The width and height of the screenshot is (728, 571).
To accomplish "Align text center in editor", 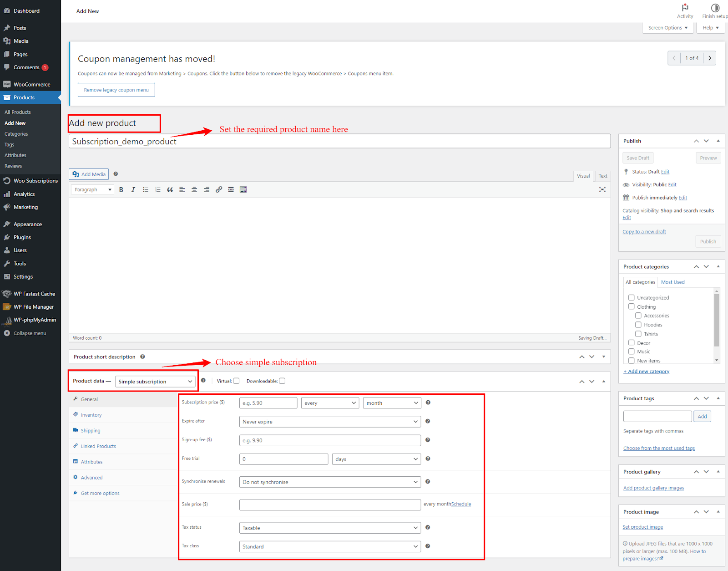I will point(194,189).
